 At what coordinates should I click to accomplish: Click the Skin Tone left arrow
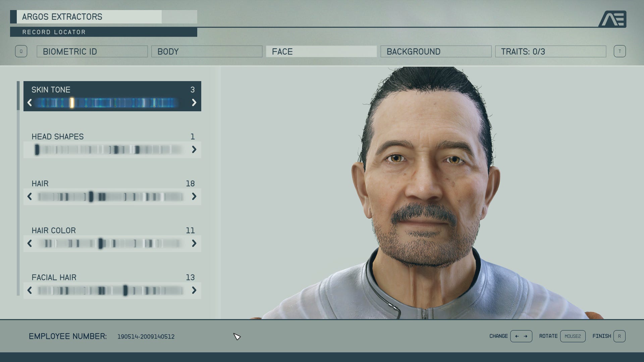(30, 103)
